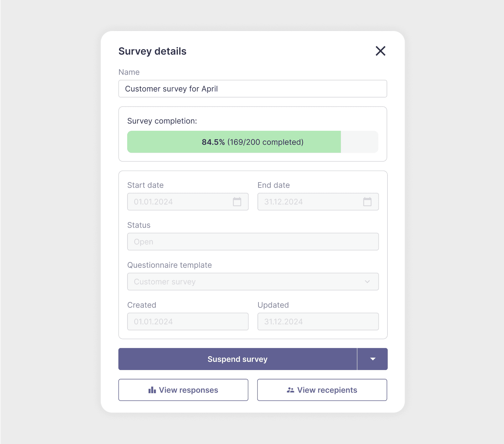Expand the Questionnaire template dropdown

[x=367, y=282]
